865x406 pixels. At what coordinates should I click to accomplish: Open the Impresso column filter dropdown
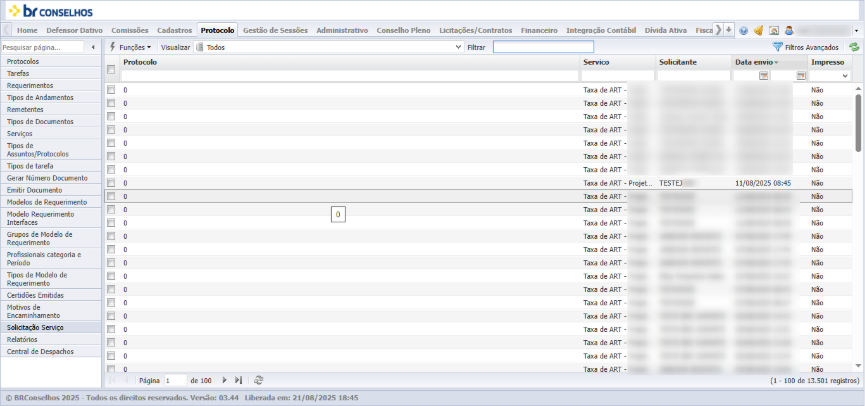click(845, 76)
